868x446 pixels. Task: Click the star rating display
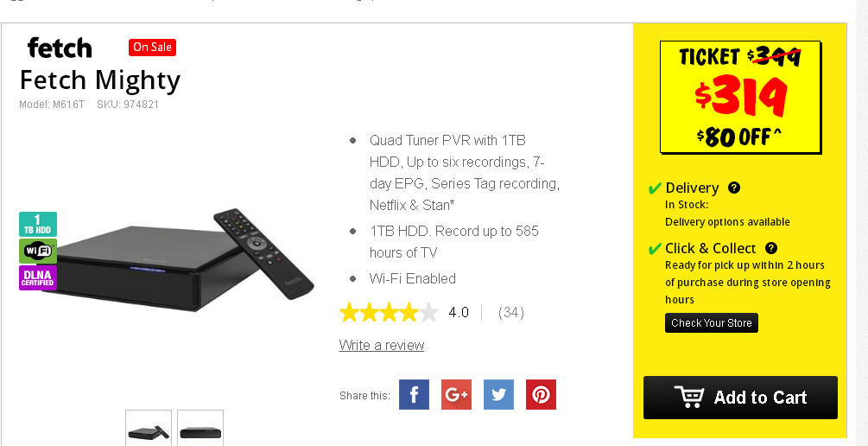(x=389, y=313)
